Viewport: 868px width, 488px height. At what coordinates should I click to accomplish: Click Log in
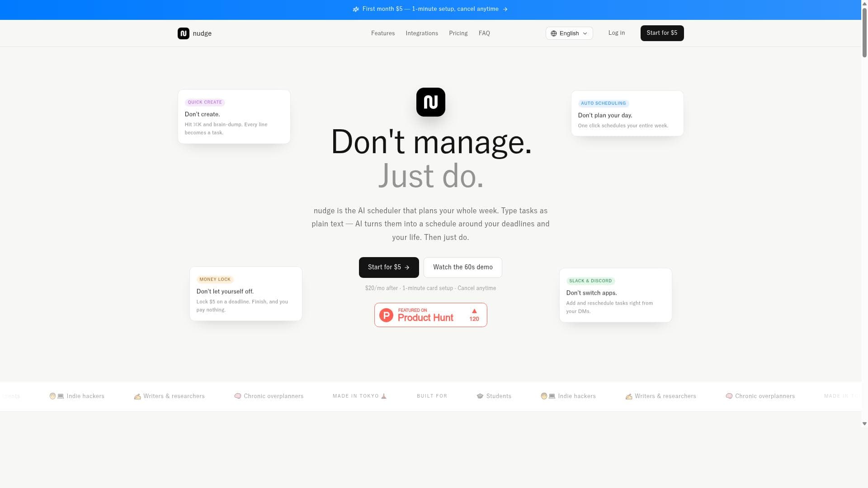coord(617,33)
